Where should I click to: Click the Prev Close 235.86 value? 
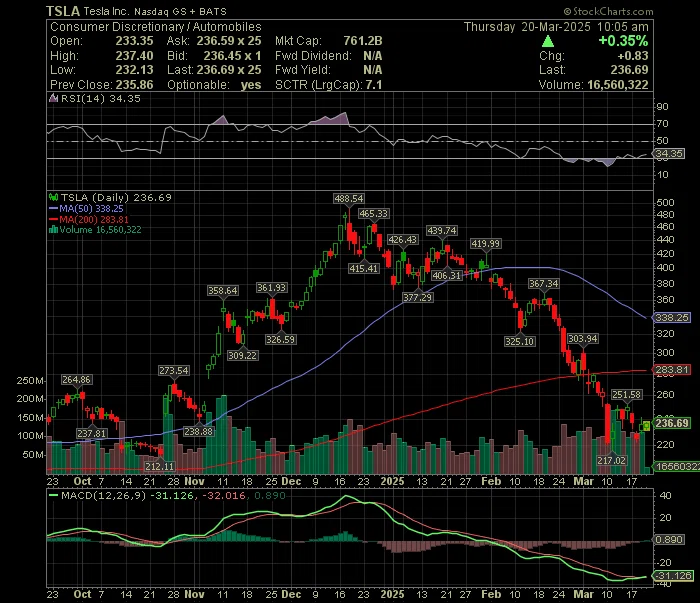point(134,85)
